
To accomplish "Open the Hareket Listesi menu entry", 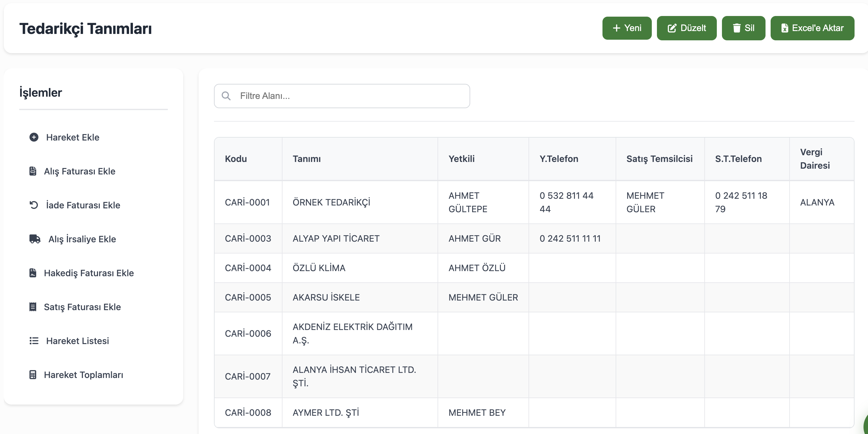I will [77, 341].
